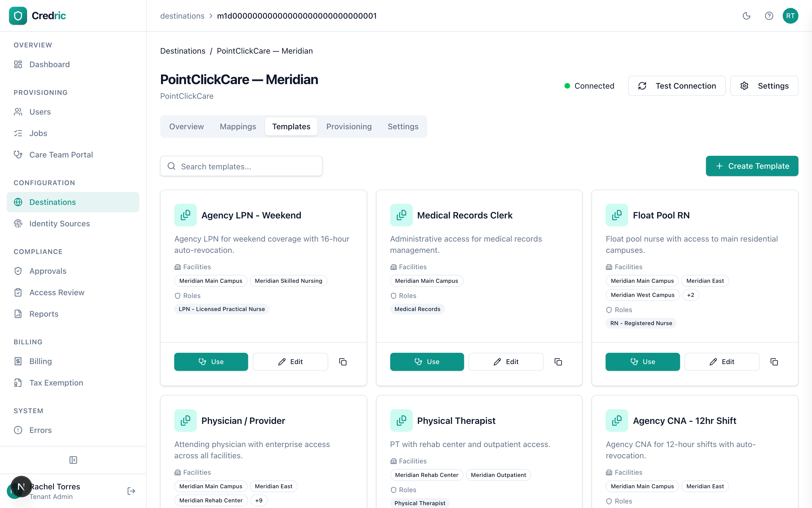
Task: Switch to the Mappings tab
Action: coord(238,127)
